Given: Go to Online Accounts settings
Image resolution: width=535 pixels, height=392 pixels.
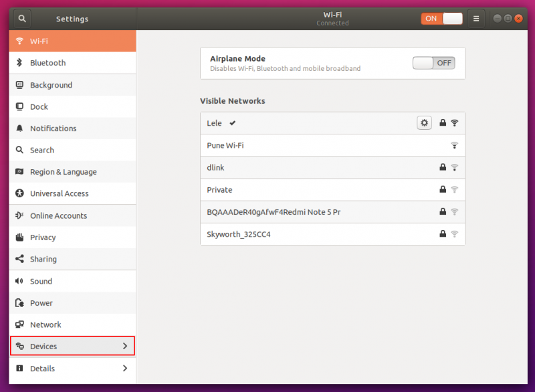Looking at the screenshot, I should pos(58,216).
